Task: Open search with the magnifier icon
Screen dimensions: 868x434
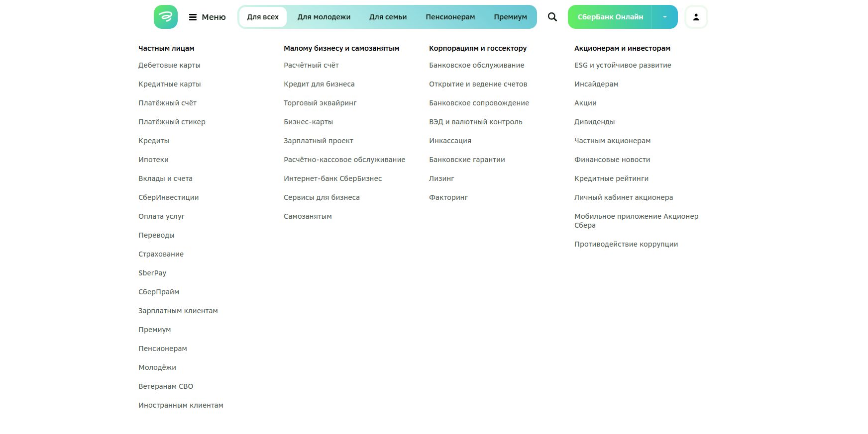Action: click(x=552, y=17)
